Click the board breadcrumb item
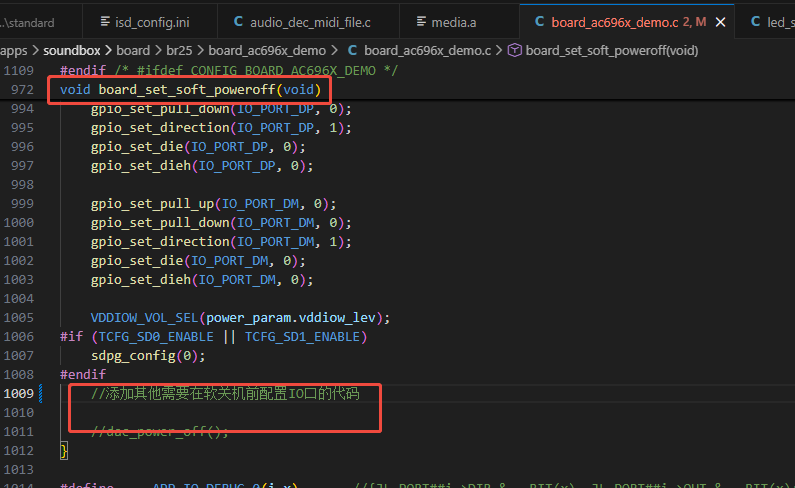The height and width of the screenshot is (488, 795). pyautogui.click(x=133, y=51)
